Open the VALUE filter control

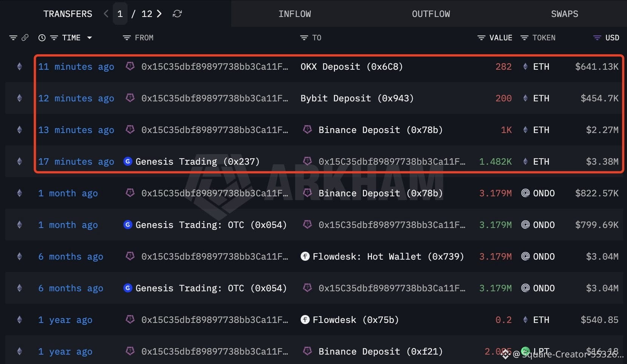[x=481, y=38]
